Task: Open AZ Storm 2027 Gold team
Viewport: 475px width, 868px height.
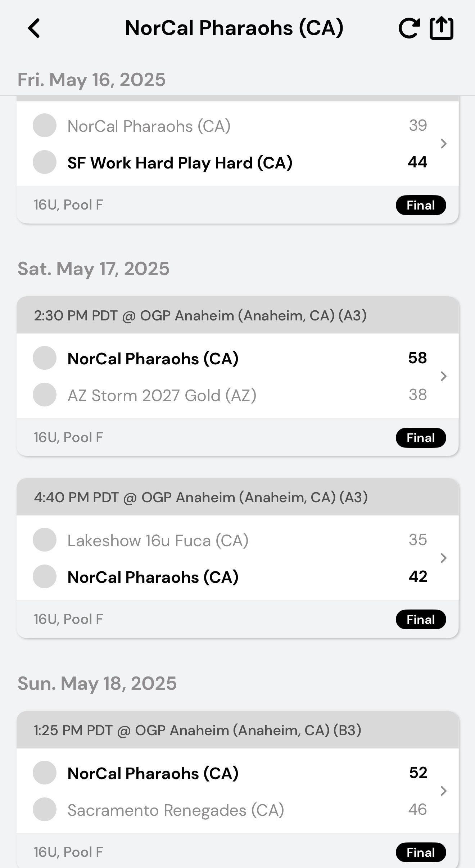Action: 162,396
